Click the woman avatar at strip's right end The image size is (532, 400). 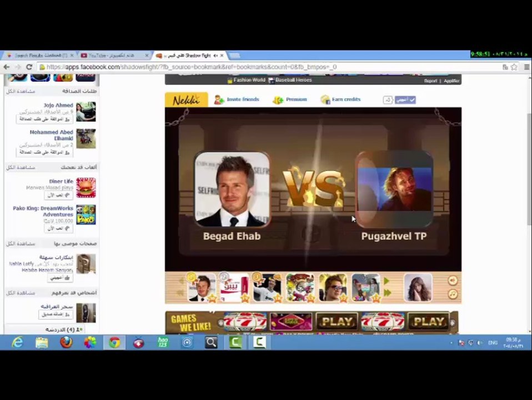(418, 288)
